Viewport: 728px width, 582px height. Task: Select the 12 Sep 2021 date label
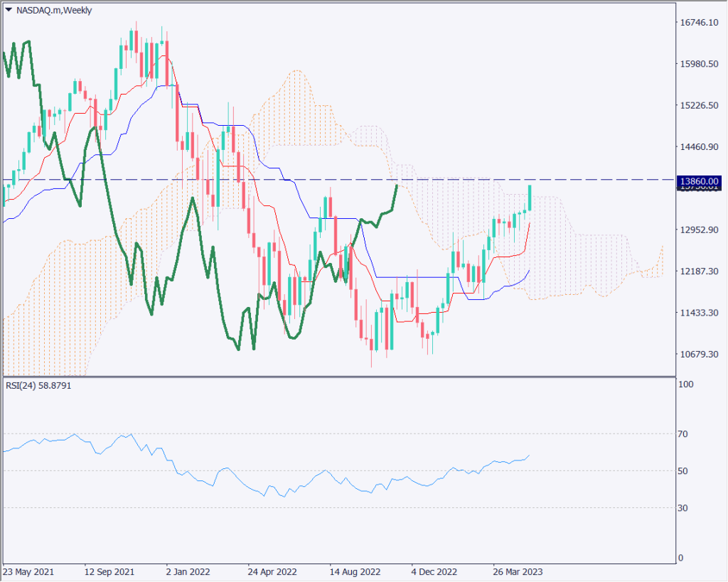tap(109, 571)
